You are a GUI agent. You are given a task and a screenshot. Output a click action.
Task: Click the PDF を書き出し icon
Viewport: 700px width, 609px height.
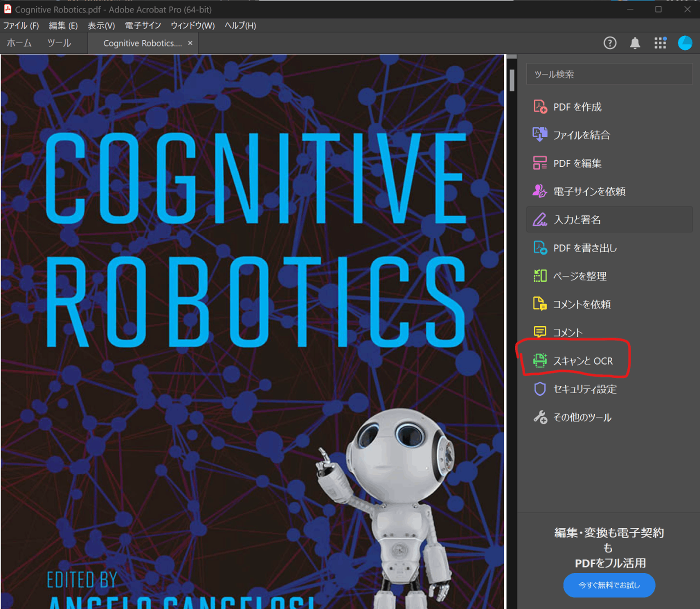(540, 247)
